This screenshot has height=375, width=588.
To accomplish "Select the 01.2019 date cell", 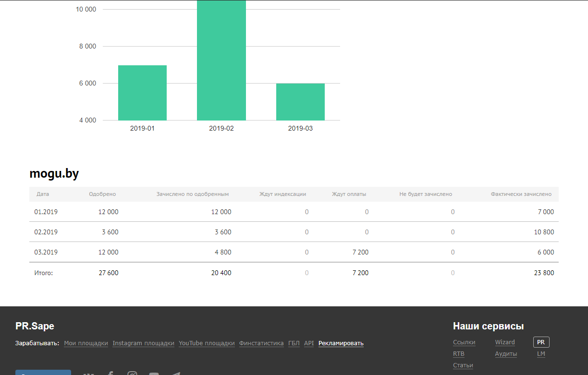I will tap(46, 212).
